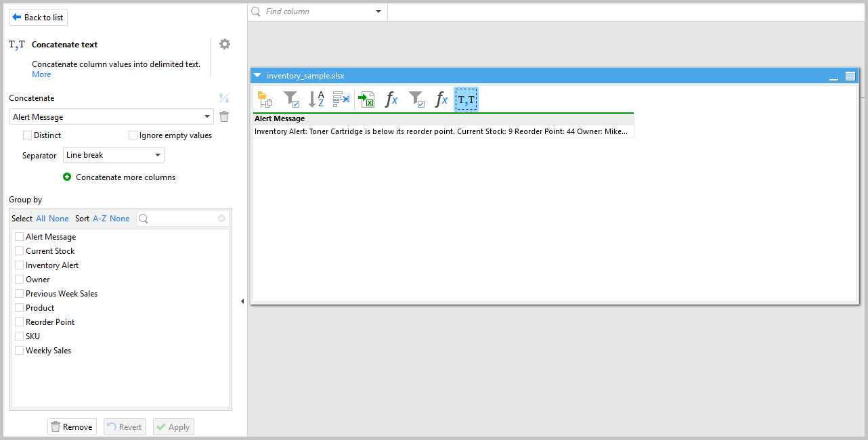Clear the Group by search field
Screen dimensions: 868x440
click(x=221, y=219)
